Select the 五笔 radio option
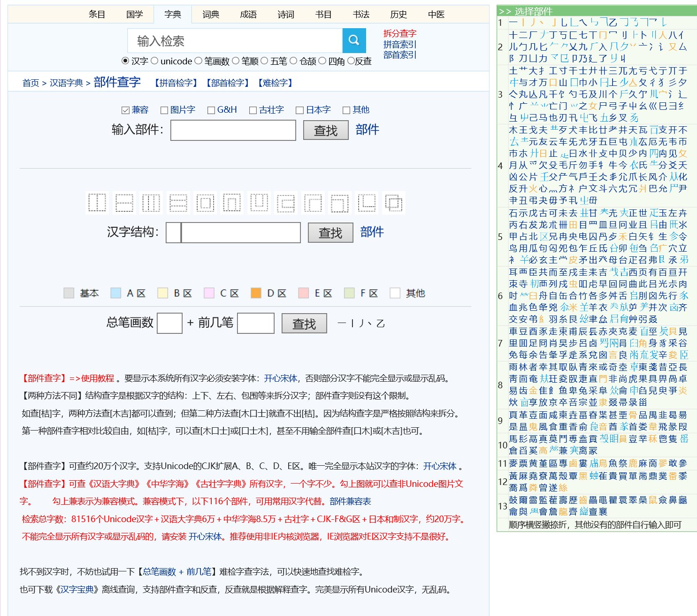This screenshot has width=697, height=616. click(x=264, y=61)
